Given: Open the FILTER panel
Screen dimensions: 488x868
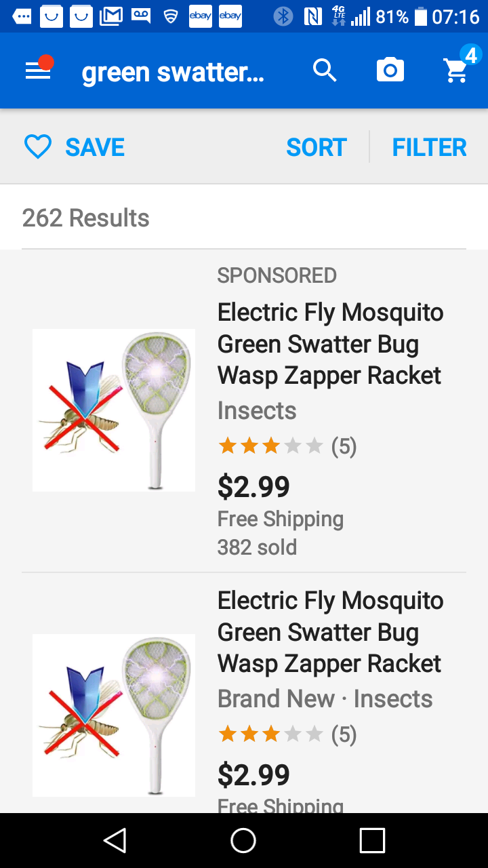Looking at the screenshot, I should pyautogui.click(x=429, y=147).
